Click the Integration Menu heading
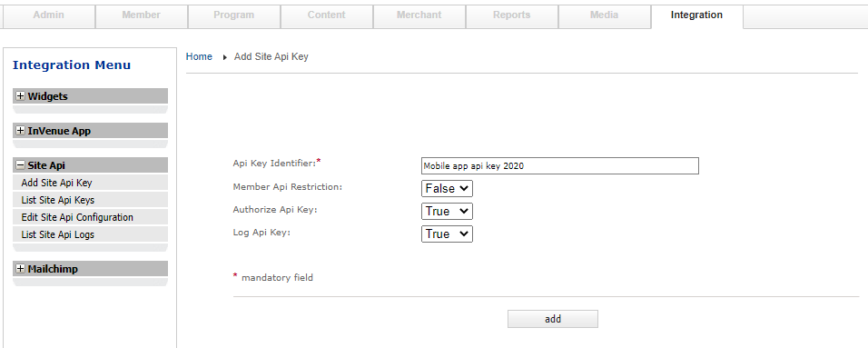Screen dimensions: 868x348 [x=72, y=65]
